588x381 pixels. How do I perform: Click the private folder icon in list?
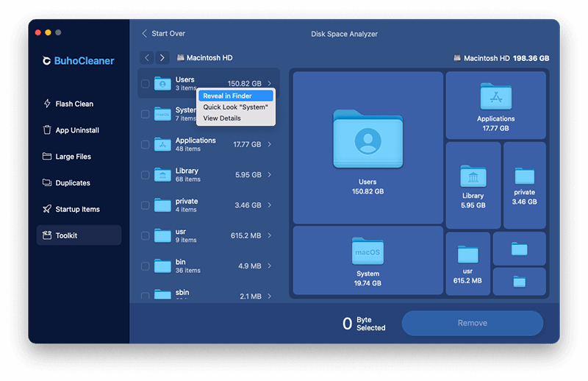(x=162, y=205)
